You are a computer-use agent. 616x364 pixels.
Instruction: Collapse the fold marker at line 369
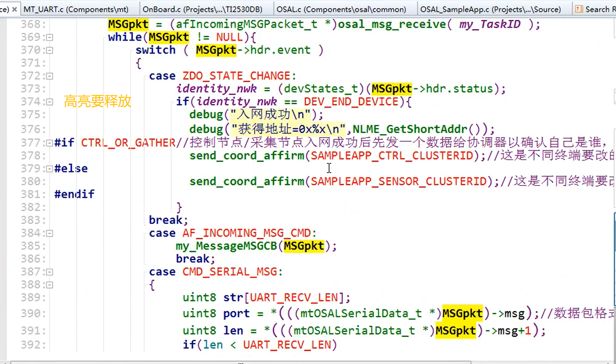click(50, 37)
